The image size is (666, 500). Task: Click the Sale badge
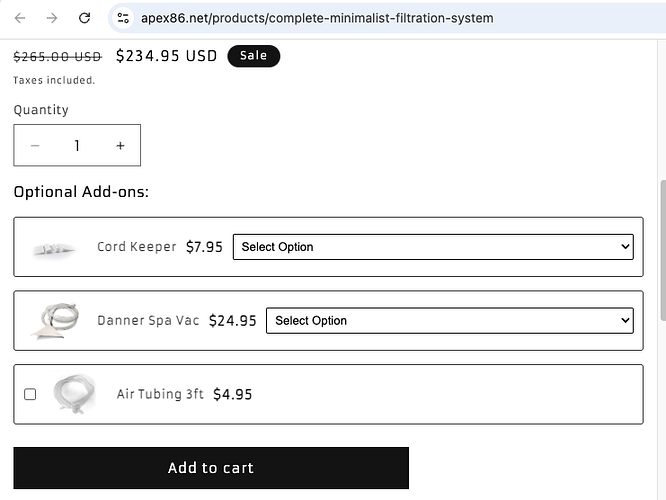tap(253, 56)
